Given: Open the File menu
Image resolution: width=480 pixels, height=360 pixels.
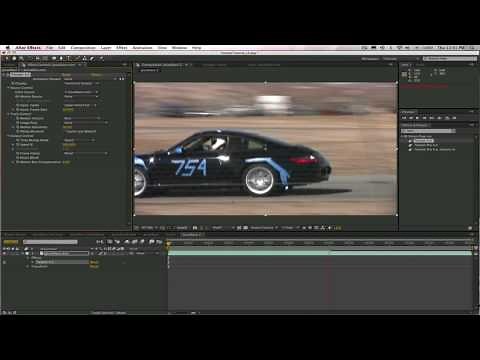Looking at the screenshot, I should pyautogui.click(x=50, y=48).
